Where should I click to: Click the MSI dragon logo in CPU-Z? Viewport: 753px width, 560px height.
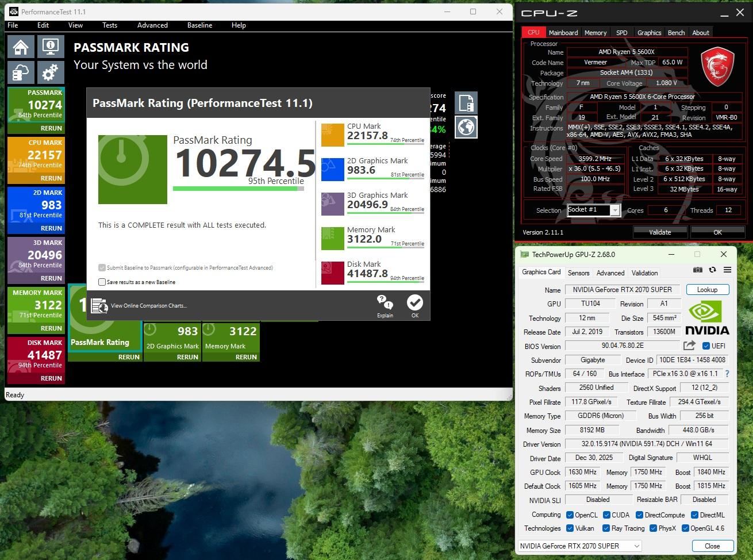tap(717, 67)
